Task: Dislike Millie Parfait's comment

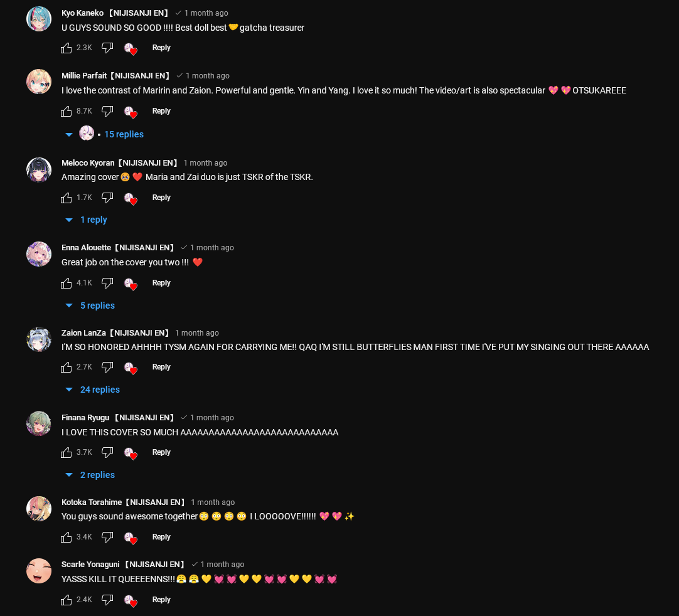Action: coord(107,111)
